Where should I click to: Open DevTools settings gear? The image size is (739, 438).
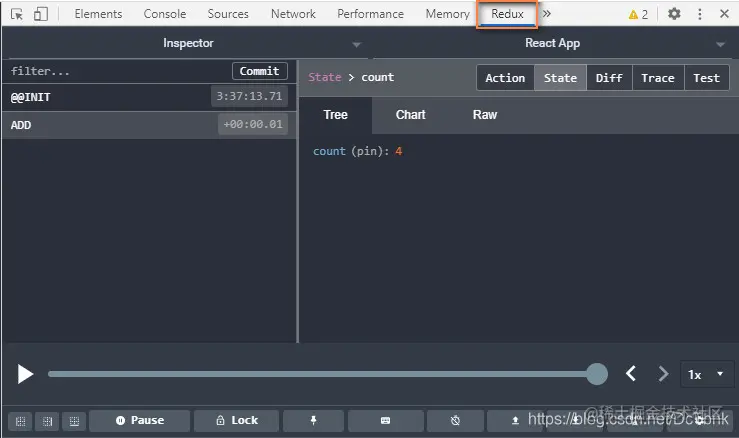pos(674,14)
